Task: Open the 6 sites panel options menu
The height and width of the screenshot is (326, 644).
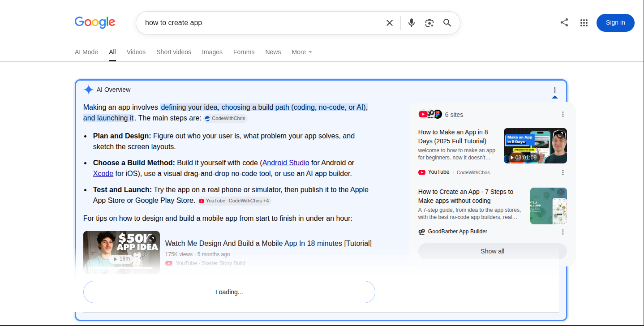Action: [x=563, y=114]
